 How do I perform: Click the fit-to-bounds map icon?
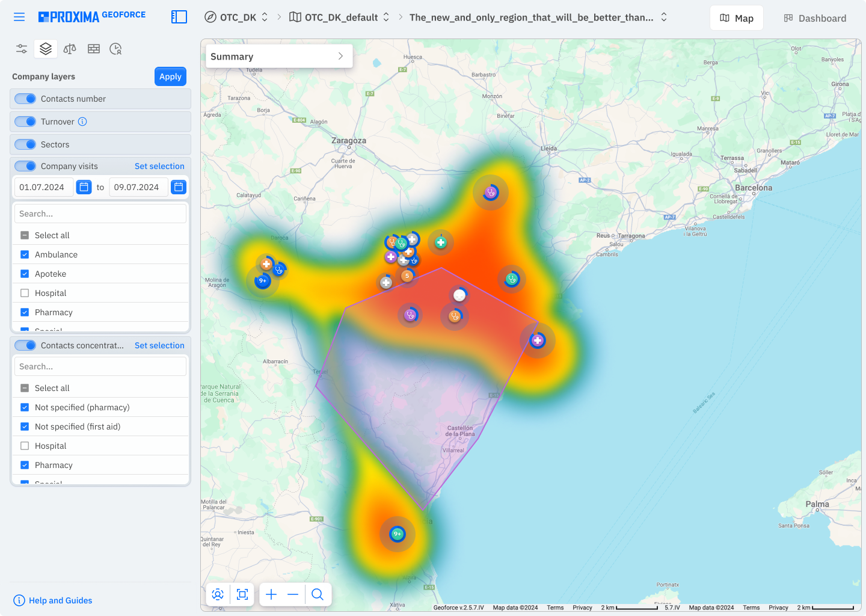[242, 594]
